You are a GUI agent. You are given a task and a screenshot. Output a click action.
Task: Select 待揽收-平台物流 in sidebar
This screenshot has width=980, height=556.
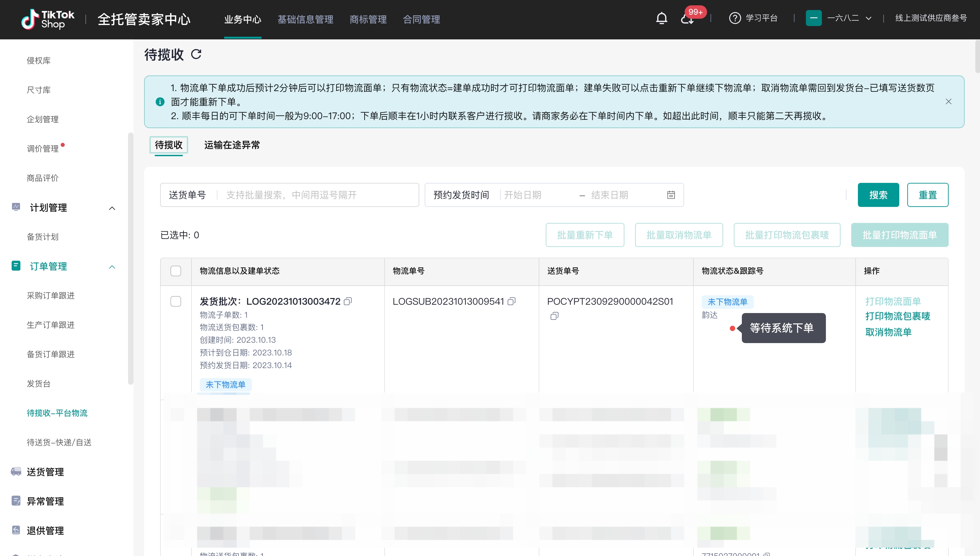click(x=57, y=413)
